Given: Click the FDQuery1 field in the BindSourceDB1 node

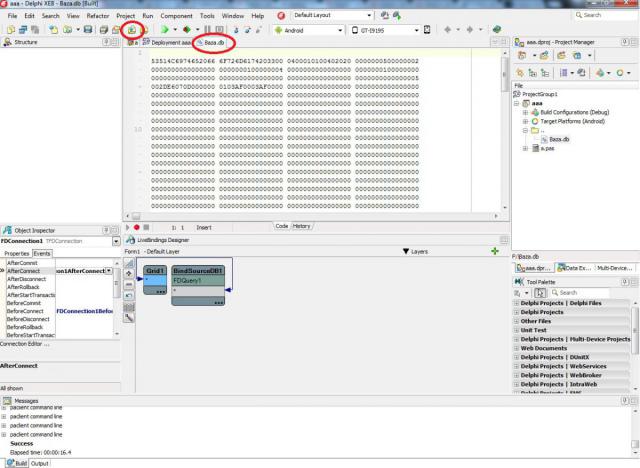Looking at the screenshot, I should pyautogui.click(x=198, y=281).
